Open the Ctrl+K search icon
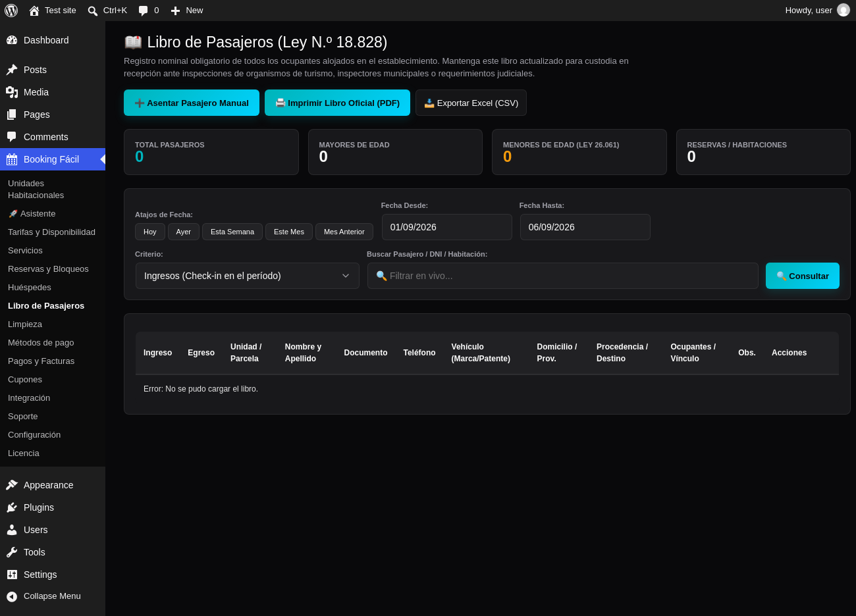The height and width of the screenshot is (616, 856). [x=93, y=11]
